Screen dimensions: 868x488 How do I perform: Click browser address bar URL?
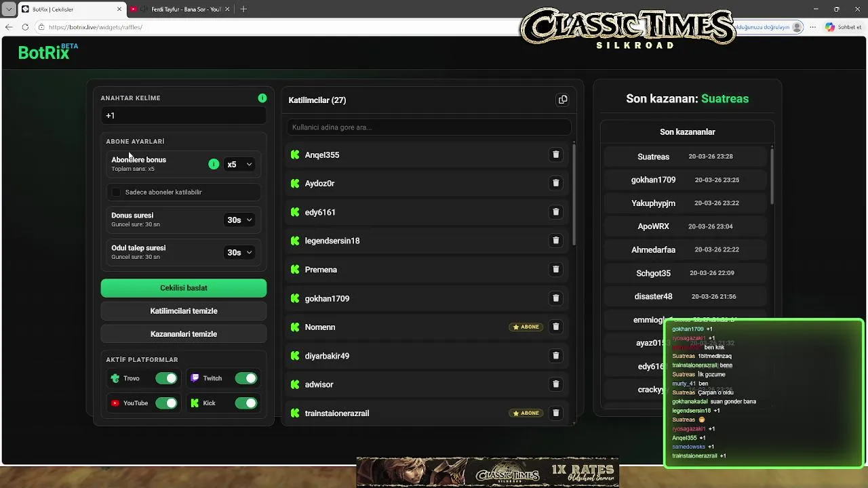(96, 27)
